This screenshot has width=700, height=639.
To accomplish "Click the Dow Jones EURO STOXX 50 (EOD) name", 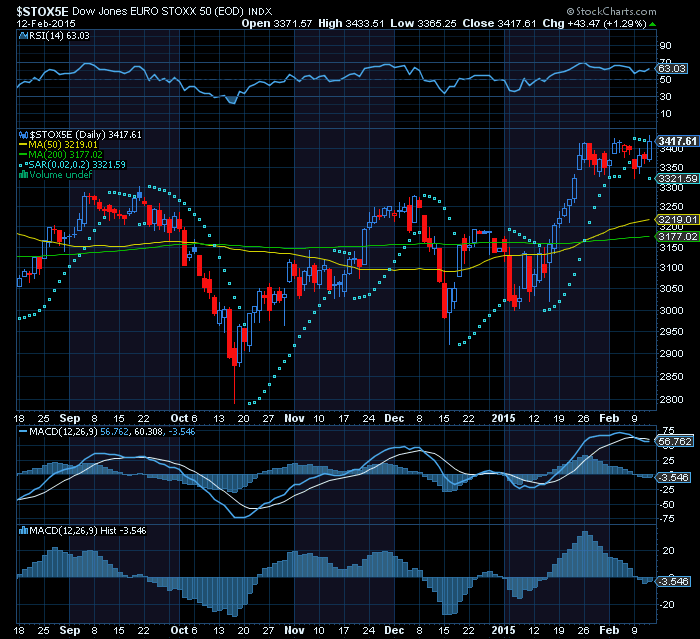I will coord(158,12).
